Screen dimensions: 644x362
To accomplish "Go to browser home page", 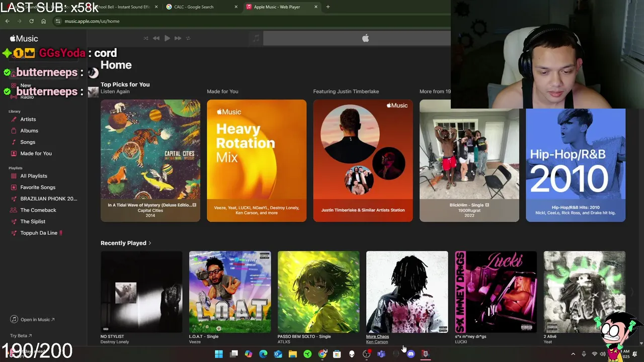I will pos(43,21).
